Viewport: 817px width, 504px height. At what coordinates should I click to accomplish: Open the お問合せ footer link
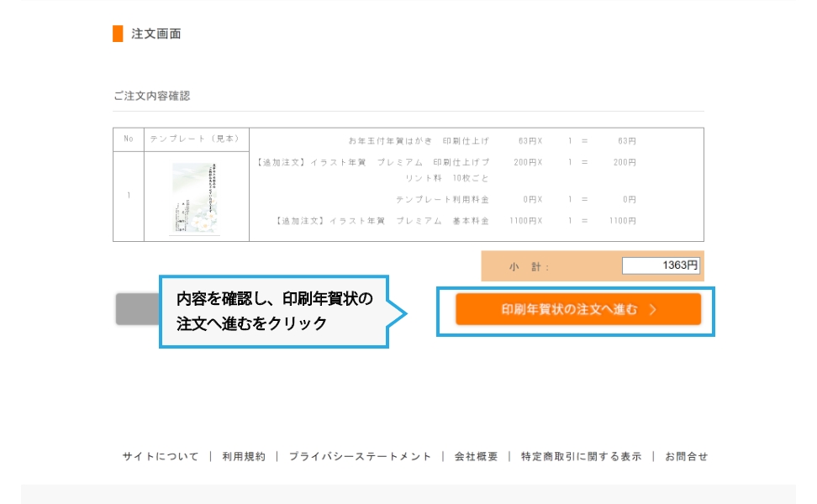(x=686, y=457)
